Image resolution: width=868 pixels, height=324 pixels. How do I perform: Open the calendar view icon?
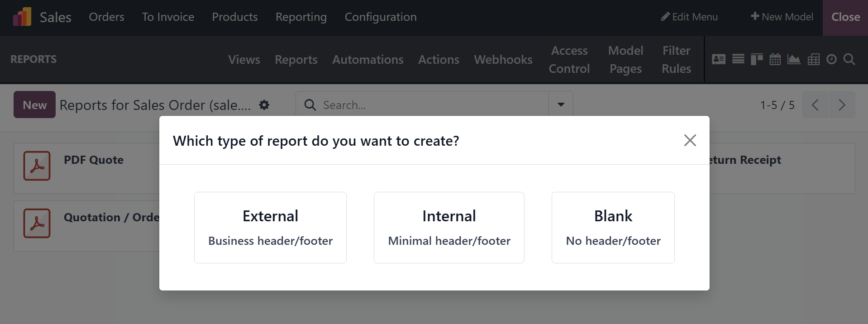tap(775, 59)
